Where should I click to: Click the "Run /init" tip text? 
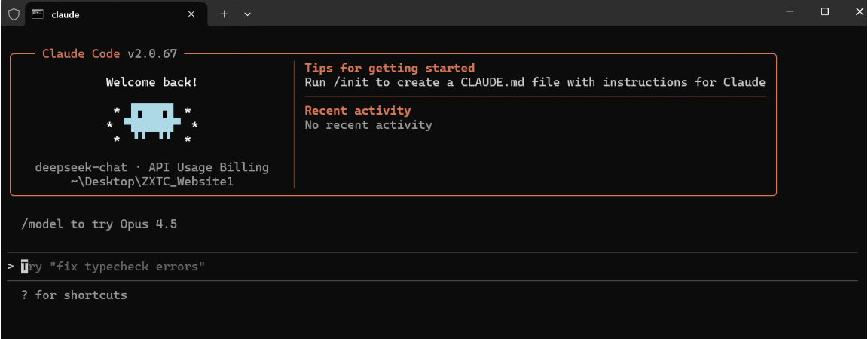(x=534, y=82)
